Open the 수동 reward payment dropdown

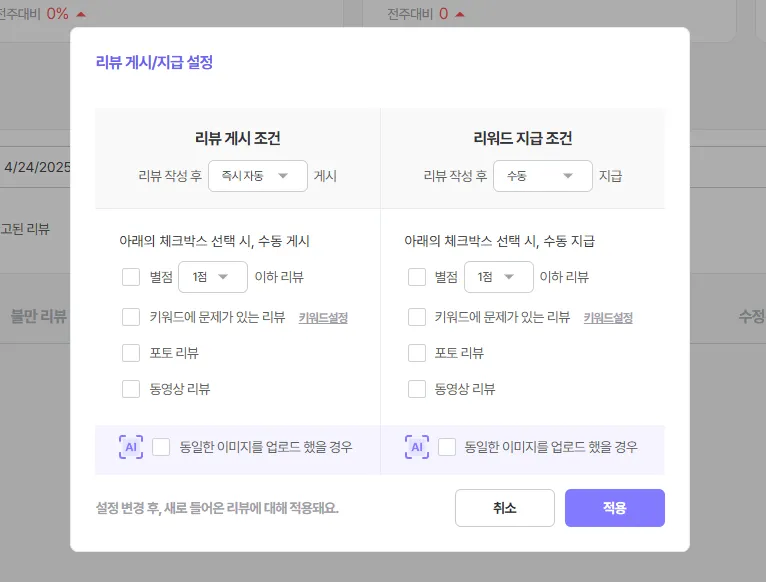[542, 176]
